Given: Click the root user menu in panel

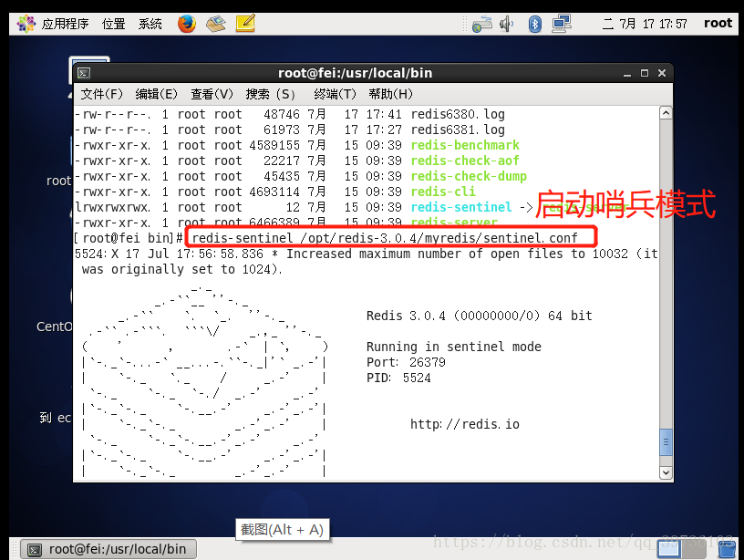Looking at the screenshot, I should point(718,23).
